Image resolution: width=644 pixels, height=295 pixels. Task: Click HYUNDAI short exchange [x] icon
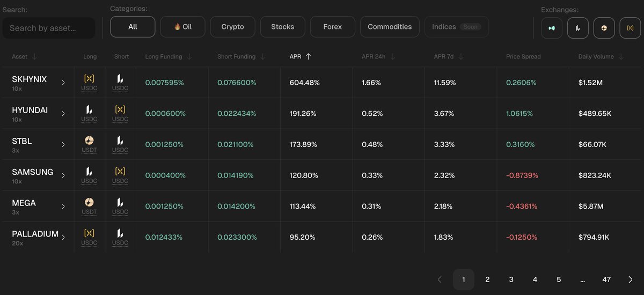click(x=120, y=109)
